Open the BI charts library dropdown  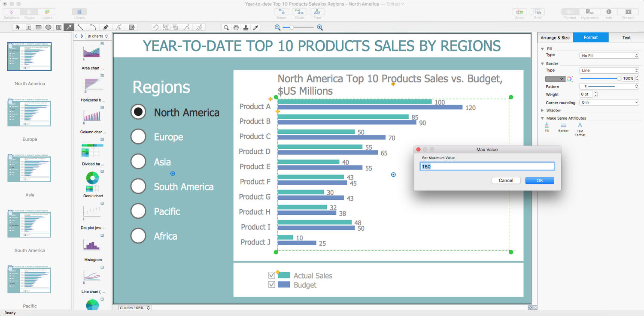tap(97, 36)
